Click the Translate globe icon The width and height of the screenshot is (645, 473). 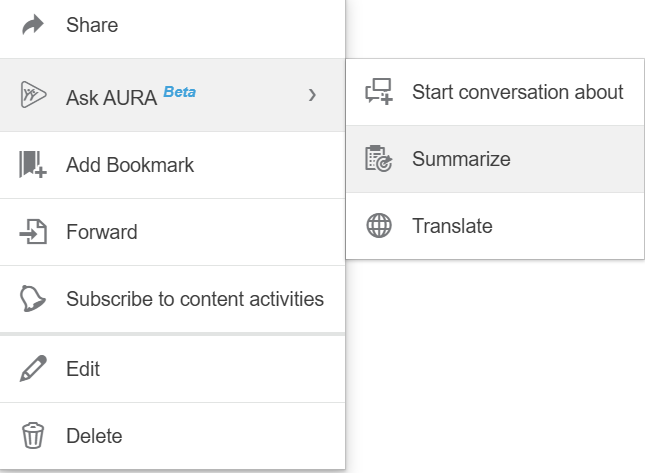tap(379, 226)
